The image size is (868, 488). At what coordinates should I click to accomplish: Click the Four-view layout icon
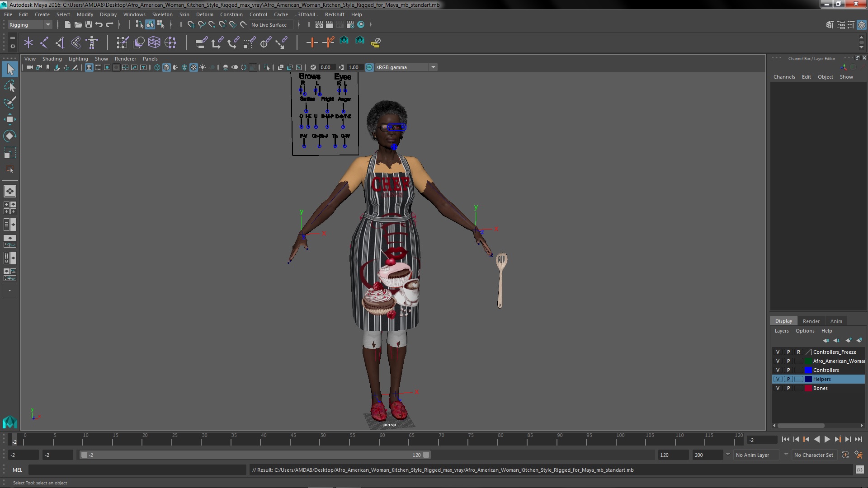click(x=10, y=208)
